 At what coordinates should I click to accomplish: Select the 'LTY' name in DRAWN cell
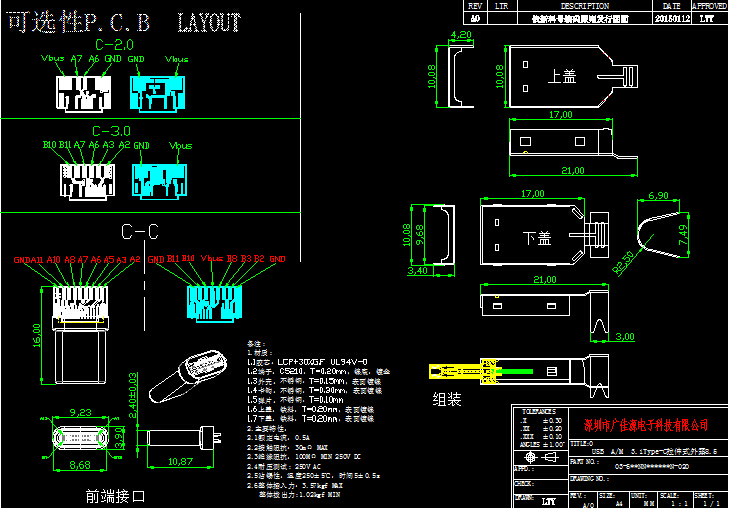click(x=549, y=502)
